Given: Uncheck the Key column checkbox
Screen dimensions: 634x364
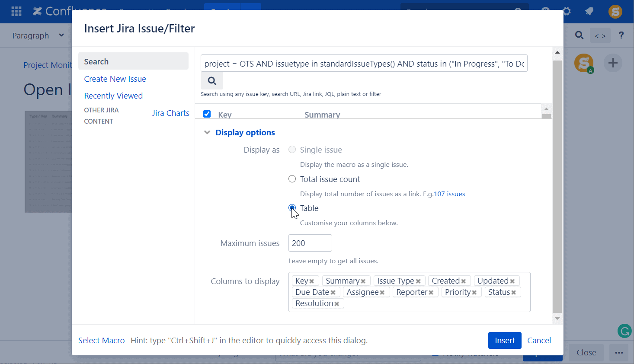Looking at the screenshot, I should click(x=207, y=114).
